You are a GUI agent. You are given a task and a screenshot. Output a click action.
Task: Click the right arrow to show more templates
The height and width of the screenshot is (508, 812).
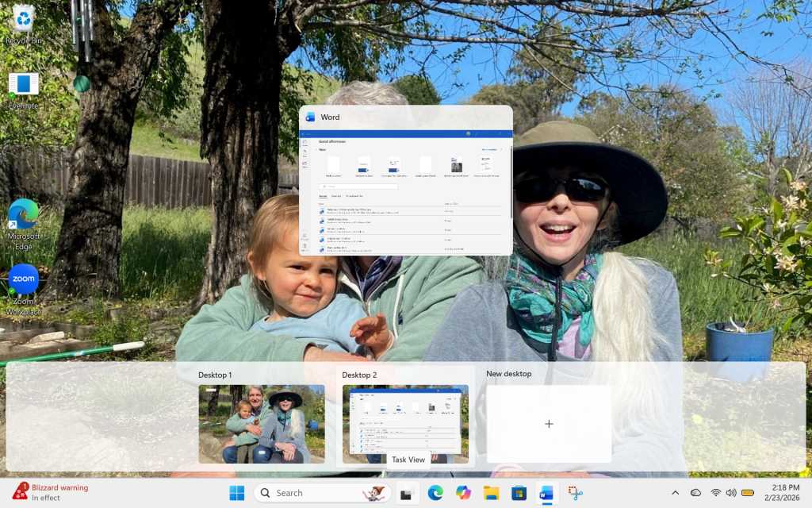coord(503,149)
